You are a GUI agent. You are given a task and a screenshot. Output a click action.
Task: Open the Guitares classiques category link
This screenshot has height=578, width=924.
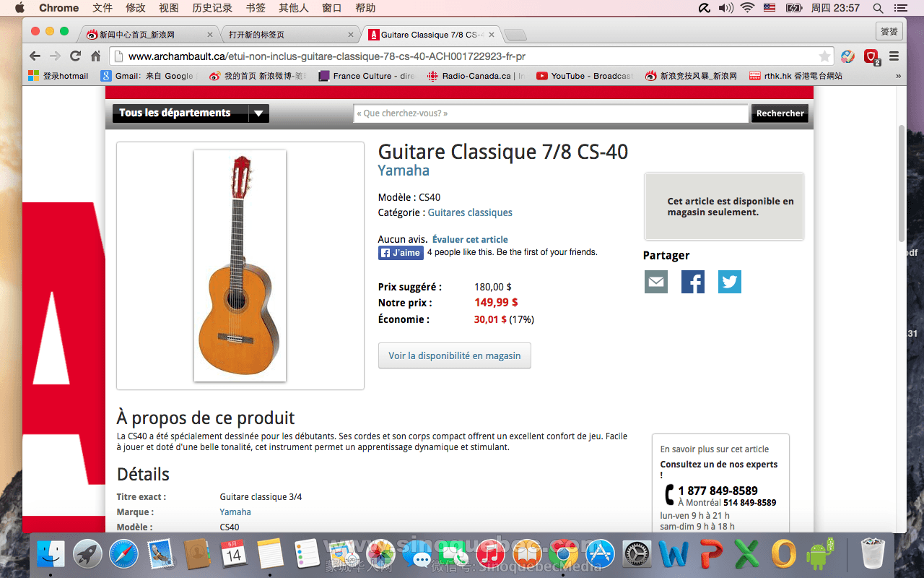(x=470, y=212)
